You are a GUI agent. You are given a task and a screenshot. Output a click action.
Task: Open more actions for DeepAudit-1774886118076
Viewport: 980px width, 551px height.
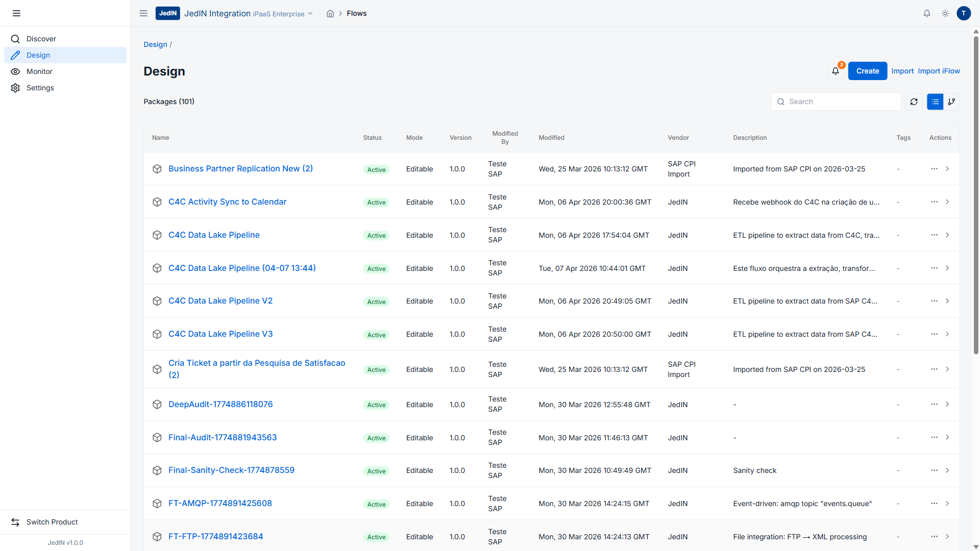(x=934, y=404)
